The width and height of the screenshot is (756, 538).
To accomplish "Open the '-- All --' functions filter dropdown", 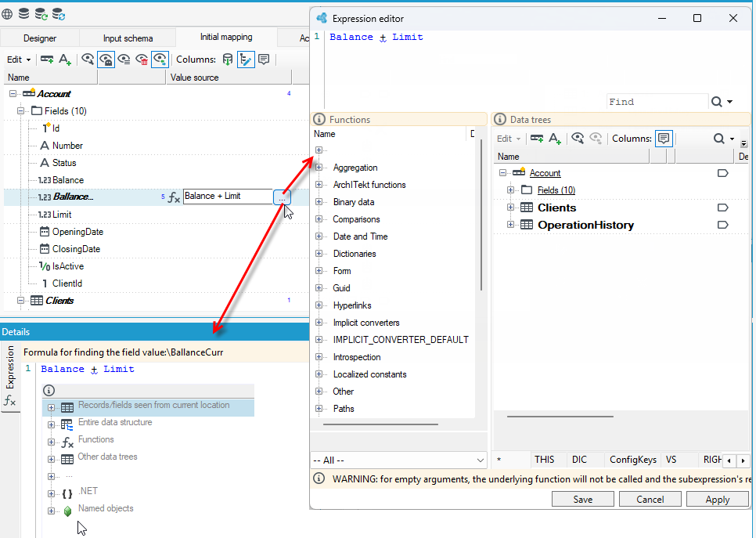I will pos(398,460).
